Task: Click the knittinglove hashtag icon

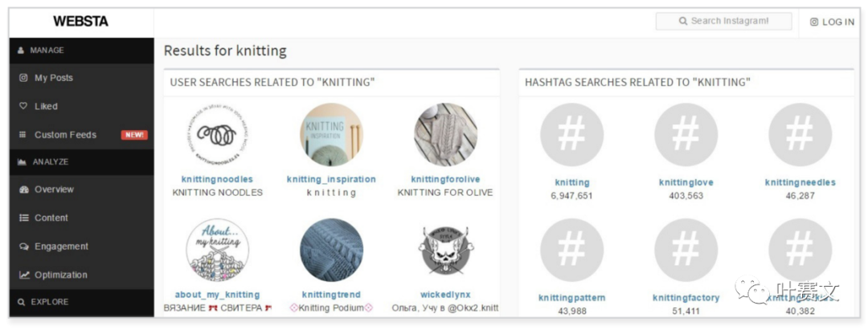Action: coord(686,135)
